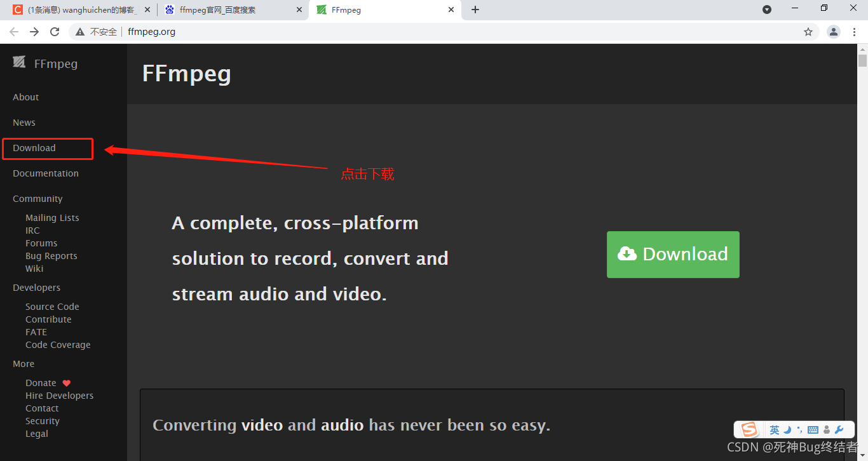
Task: Click the Sogou S logo icon
Action: tap(750, 430)
